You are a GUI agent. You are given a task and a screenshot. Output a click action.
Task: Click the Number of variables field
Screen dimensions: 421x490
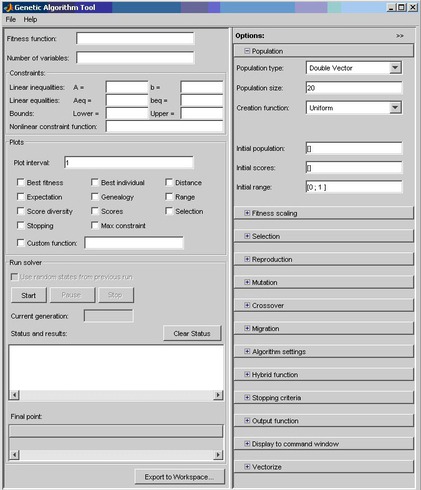point(135,58)
